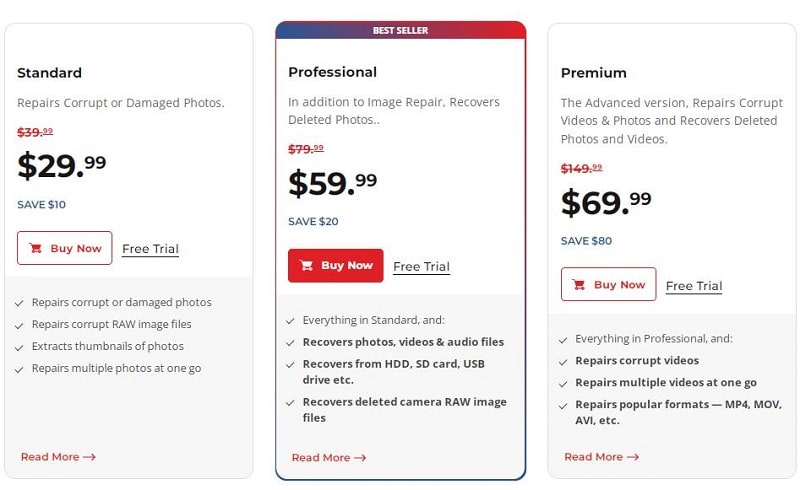Image resolution: width=800 pixels, height=490 pixels.
Task: Click the $69.99 Premium price
Action: tap(606, 203)
